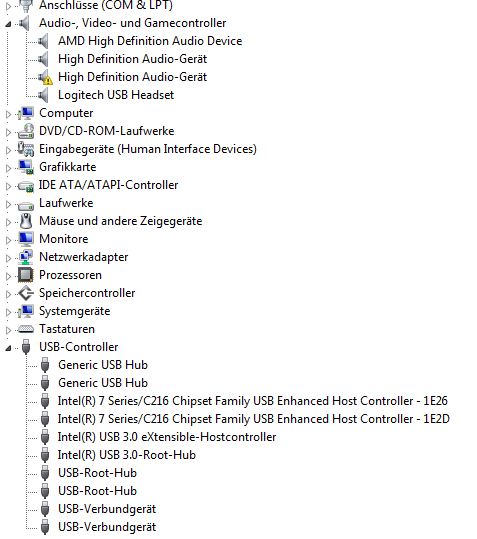Select 'High Definition Audio-Gerät' label without warning
This screenshot has height=539, width=477.
tap(133, 59)
